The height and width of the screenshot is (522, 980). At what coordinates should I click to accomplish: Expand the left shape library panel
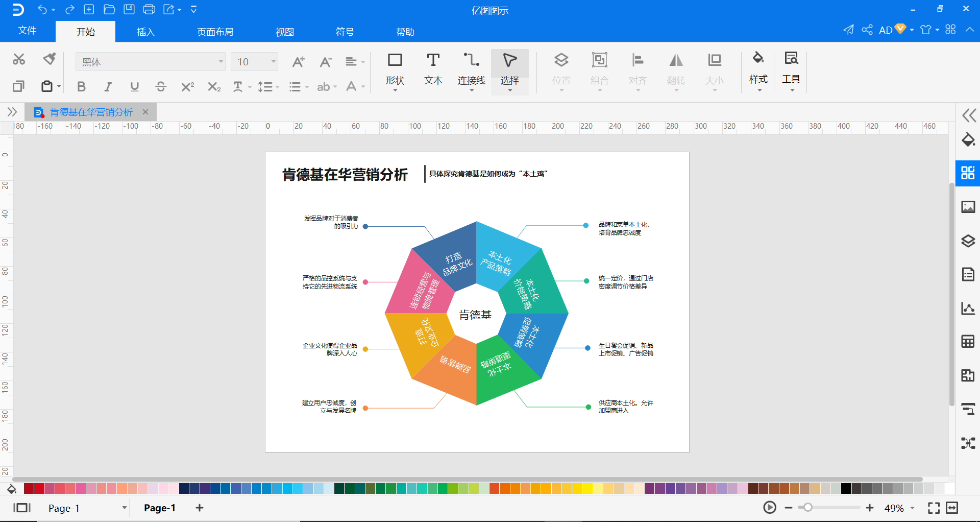point(12,112)
